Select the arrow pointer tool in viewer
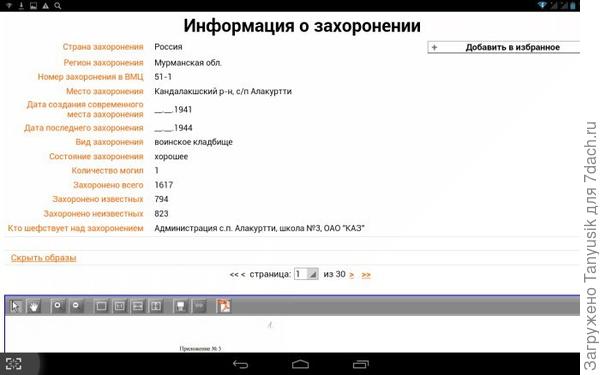The width and height of the screenshot is (600, 375). [x=16, y=306]
